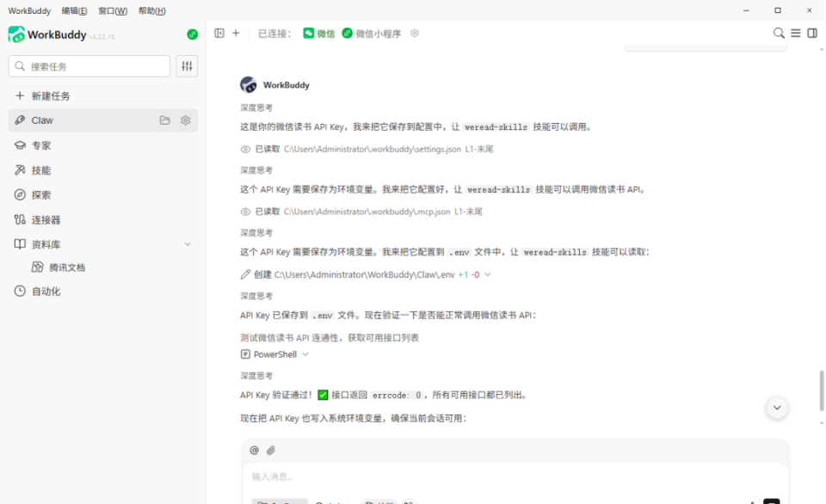Open the 窗口(W) menu

[x=113, y=10]
